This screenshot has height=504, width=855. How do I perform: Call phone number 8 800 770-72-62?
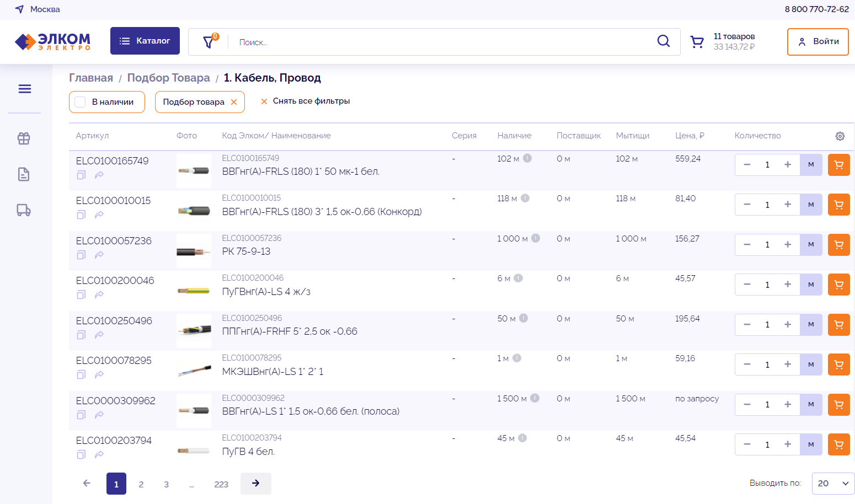(x=817, y=9)
